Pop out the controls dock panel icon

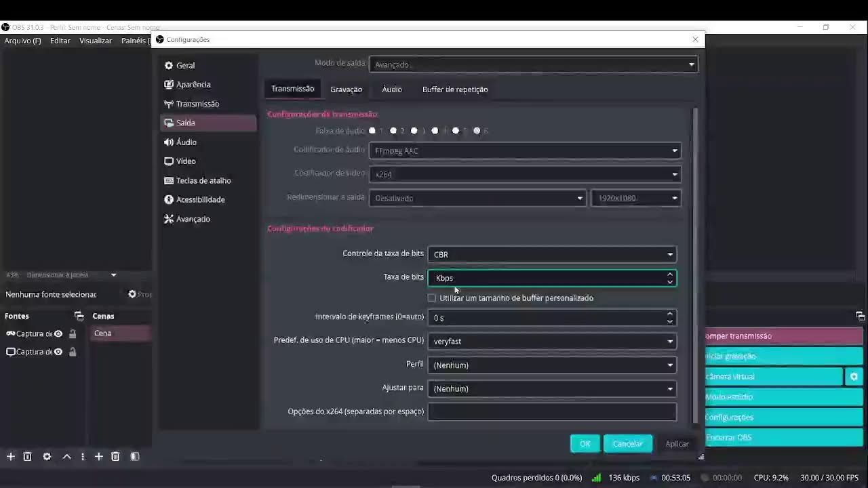point(860,316)
